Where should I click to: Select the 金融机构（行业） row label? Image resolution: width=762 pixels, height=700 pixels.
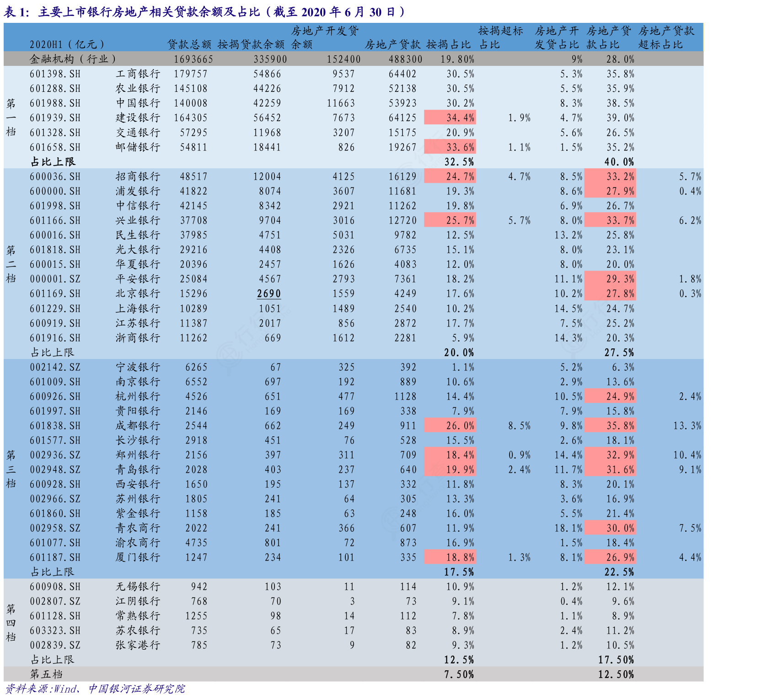(x=73, y=59)
